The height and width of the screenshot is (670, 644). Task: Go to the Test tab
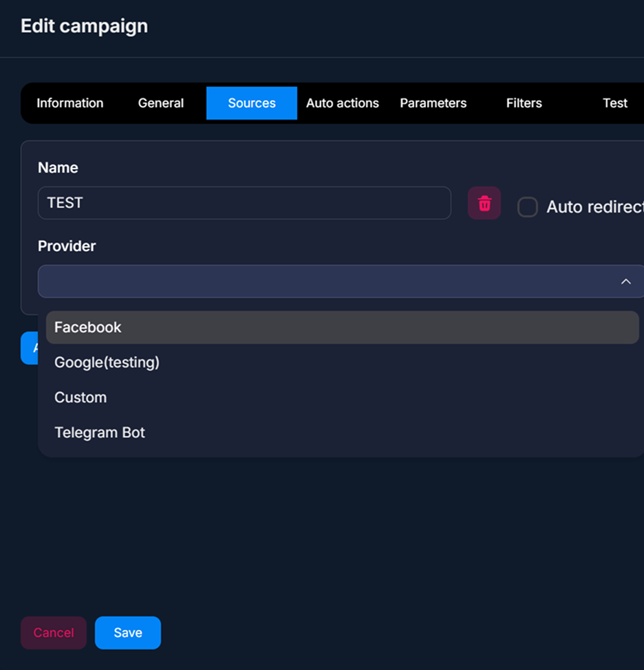coord(615,103)
